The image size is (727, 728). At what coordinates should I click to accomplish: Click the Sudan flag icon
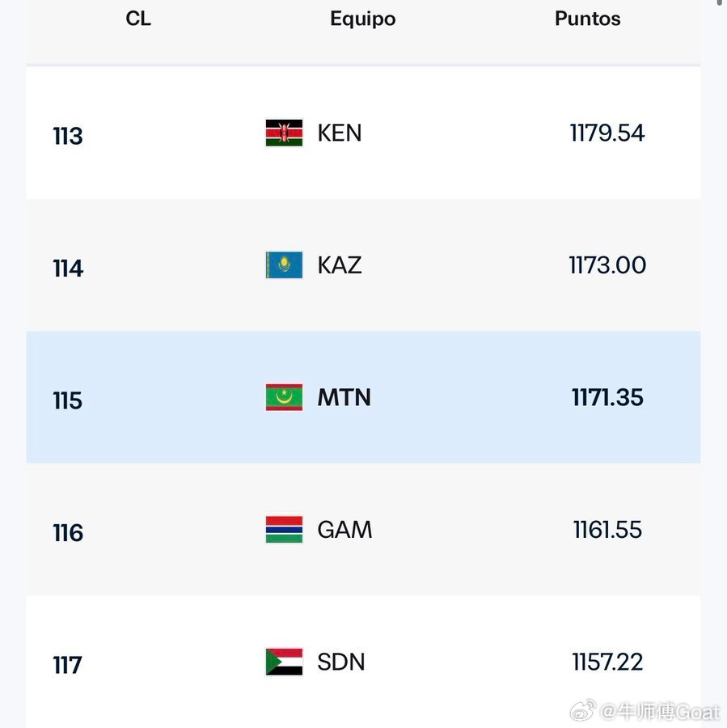284,662
